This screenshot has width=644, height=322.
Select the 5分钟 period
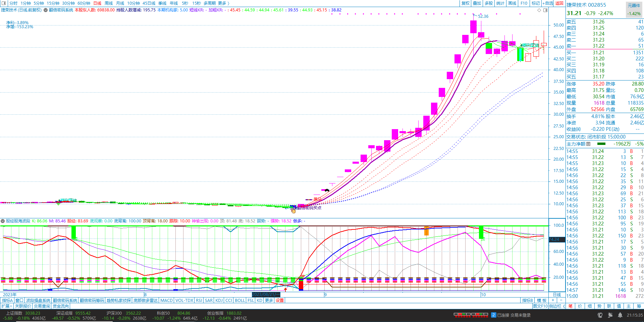[39, 3]
